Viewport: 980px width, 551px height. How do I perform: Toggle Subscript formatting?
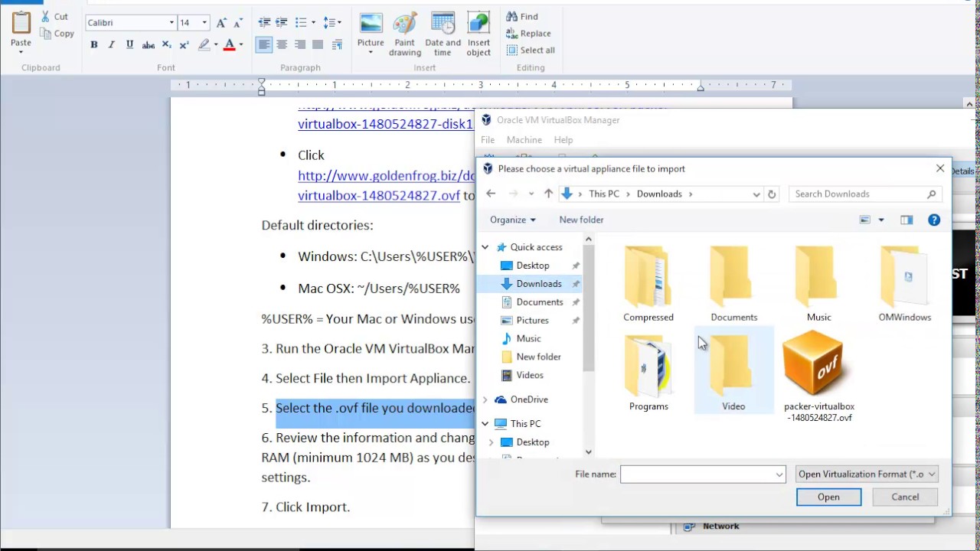click(166, 45)
